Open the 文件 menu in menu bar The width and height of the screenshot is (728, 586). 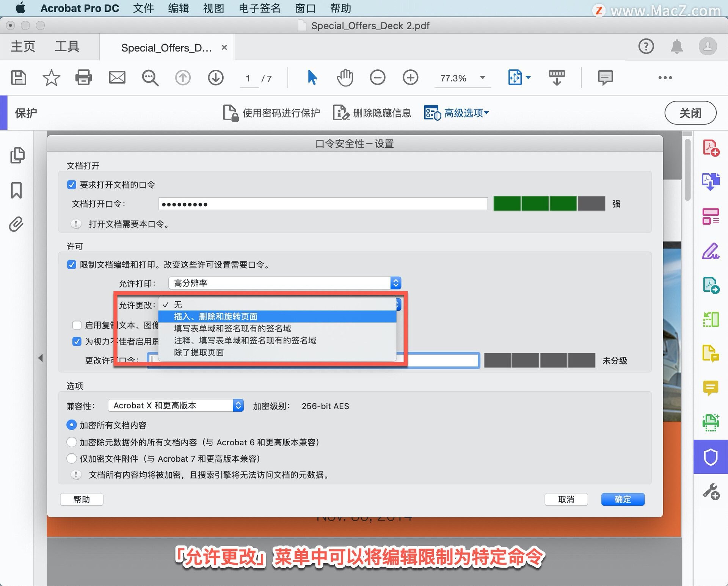143,8
